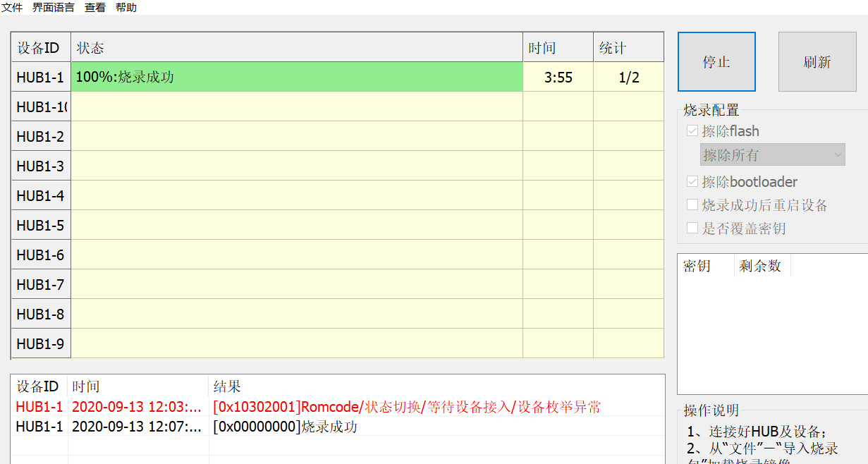Screen dimensions: 868x464
Task: Enable the 是否覆盖密钥 checkbox
Action: (x=692, y=227)
